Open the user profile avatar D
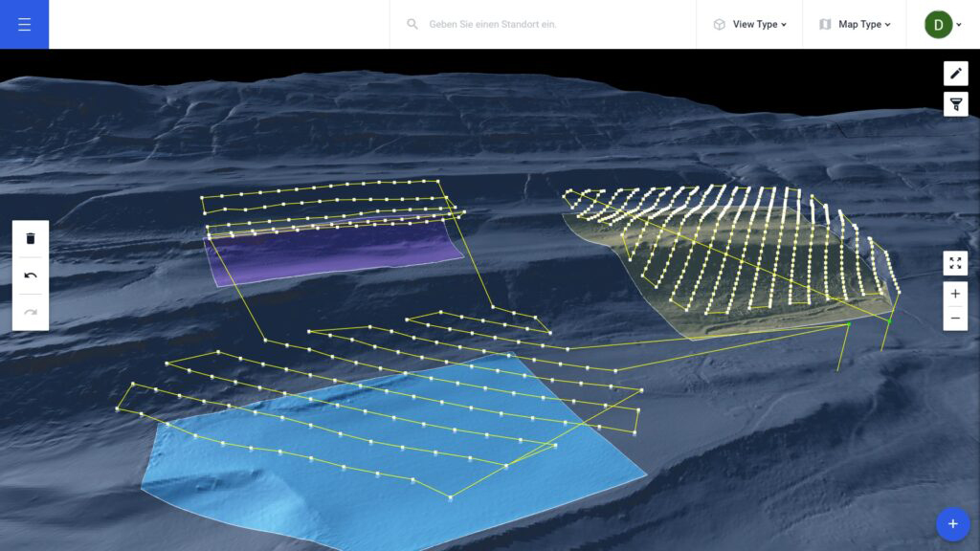 pos(938,24)
